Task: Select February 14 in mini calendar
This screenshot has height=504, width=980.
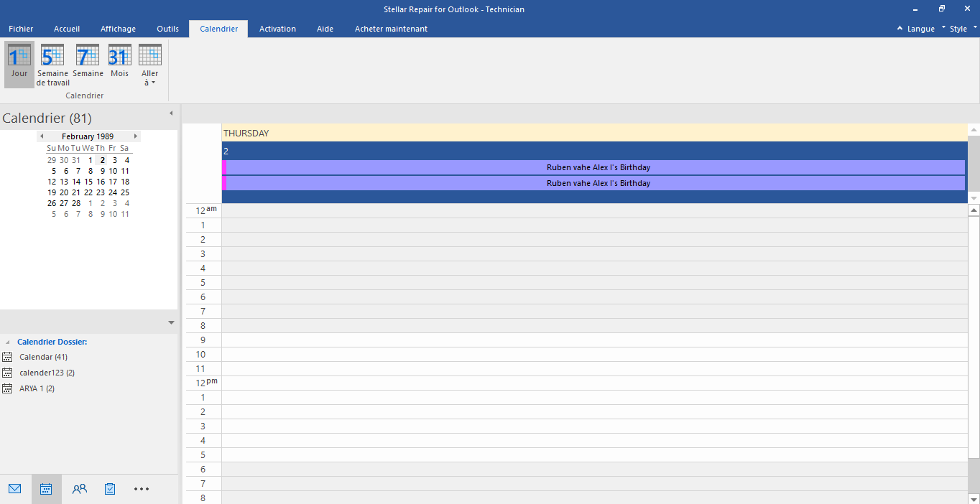Action: (76, 182)
